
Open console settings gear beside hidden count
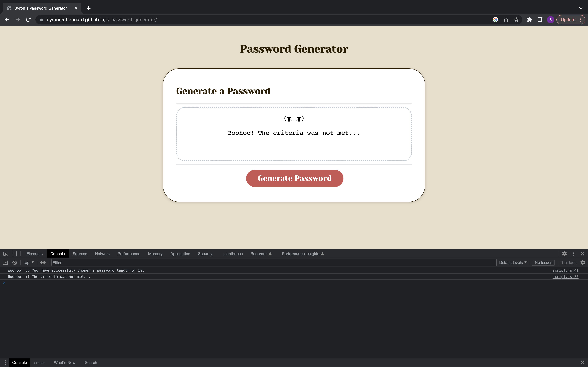[583, 262]
